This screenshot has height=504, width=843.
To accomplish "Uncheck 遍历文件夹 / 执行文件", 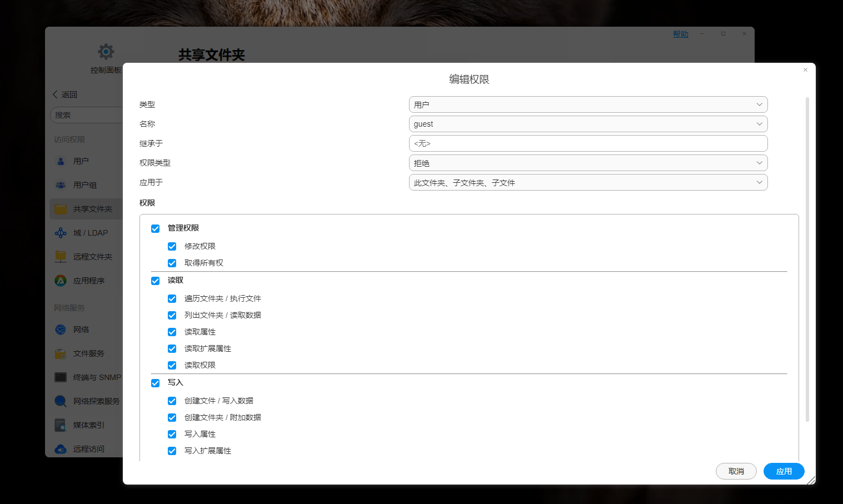I will 172,298.
